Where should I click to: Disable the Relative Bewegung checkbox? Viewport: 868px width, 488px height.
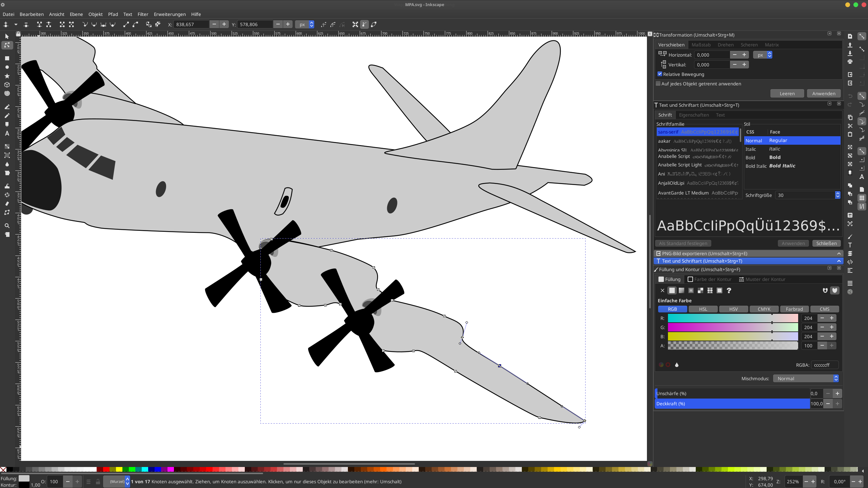pos(660,74)
